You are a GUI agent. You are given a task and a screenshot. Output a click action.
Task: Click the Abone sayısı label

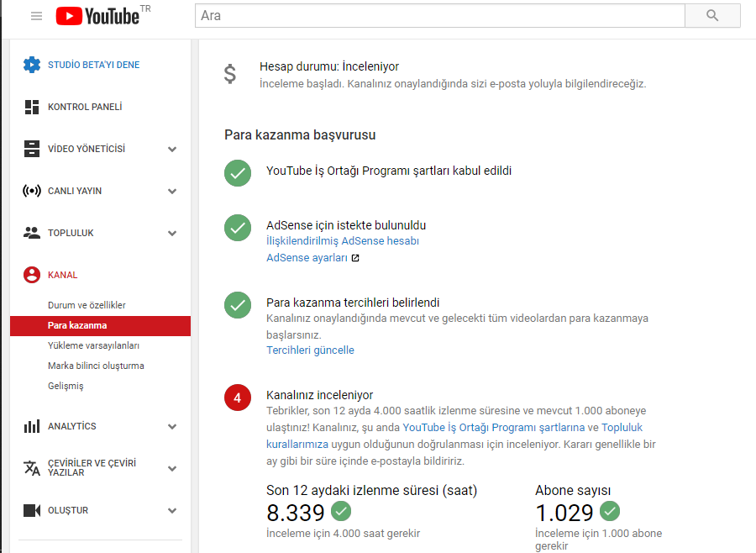pyautogui.click(x=573, y=490)
